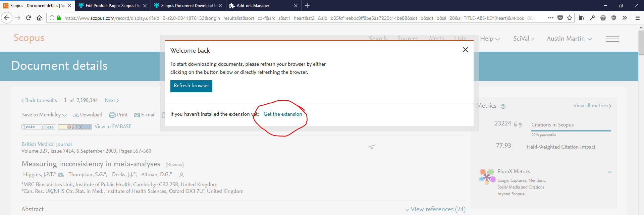Click the site information icon in address bar

point(52,18)
